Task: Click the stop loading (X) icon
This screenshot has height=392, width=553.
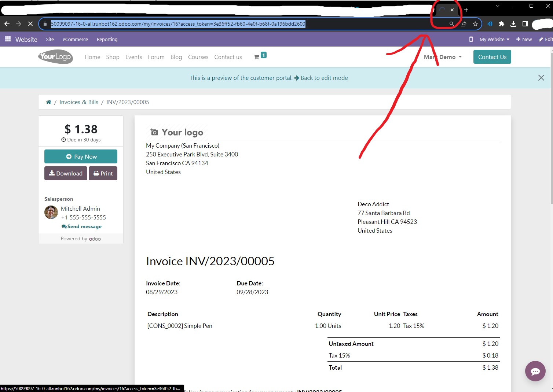Action: 30,24
